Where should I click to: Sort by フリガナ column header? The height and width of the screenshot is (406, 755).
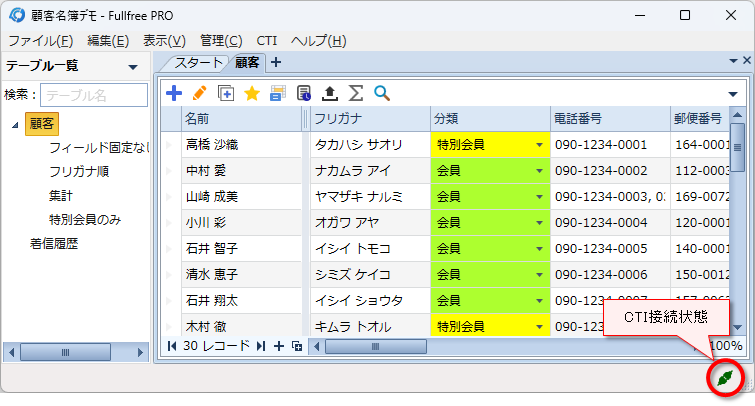click(370, 118)
